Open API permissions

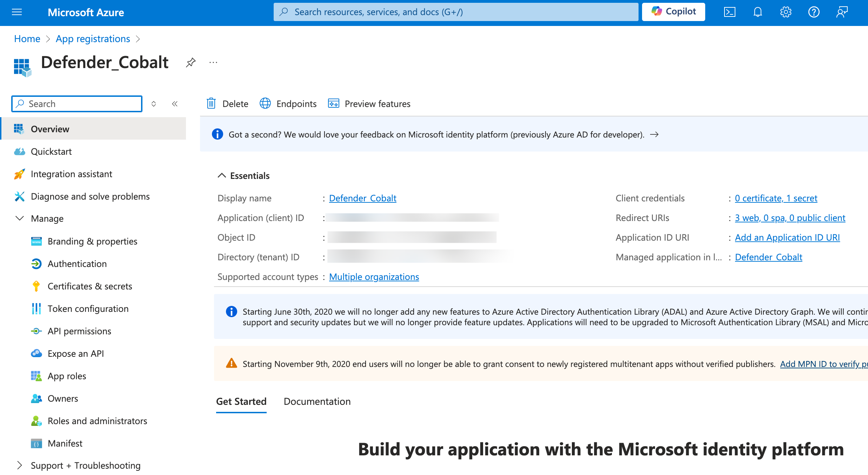(79, 331)
